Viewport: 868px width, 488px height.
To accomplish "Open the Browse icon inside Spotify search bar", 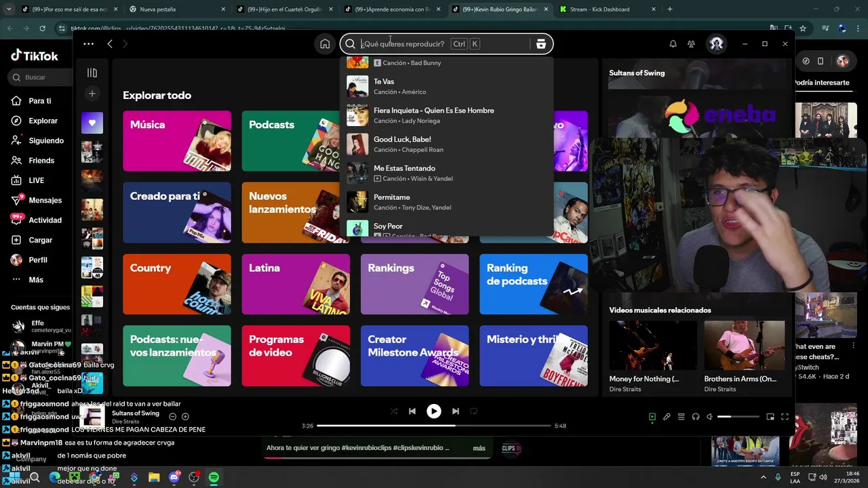I will tap(540, 44).
